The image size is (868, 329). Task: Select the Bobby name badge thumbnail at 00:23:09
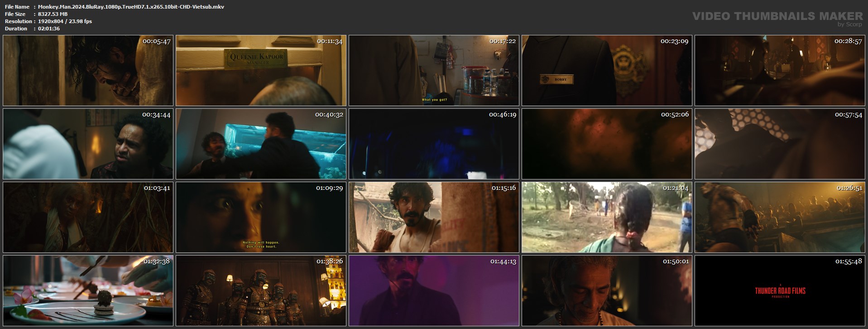click(x=607, y=71)
